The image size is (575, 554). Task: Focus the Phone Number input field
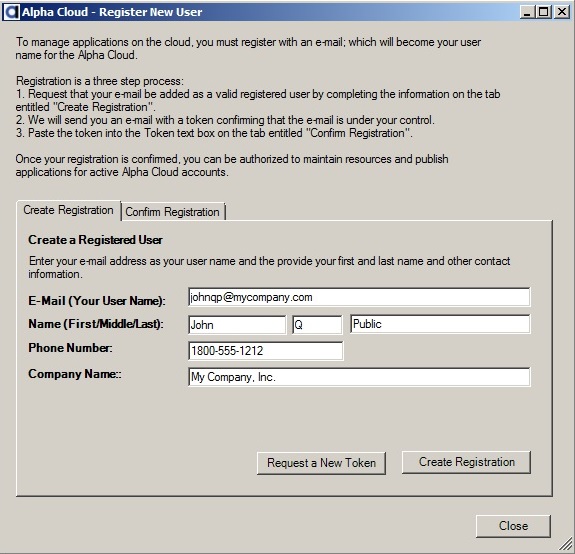266,351
